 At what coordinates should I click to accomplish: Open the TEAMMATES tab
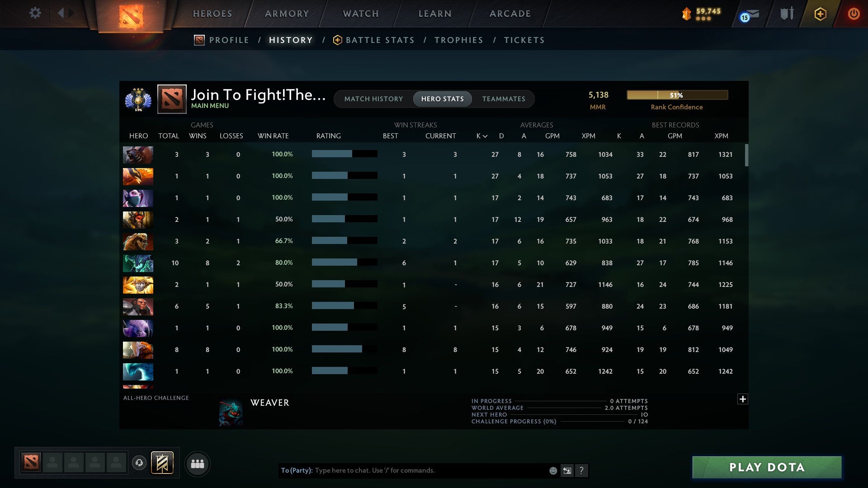[504, 99]
